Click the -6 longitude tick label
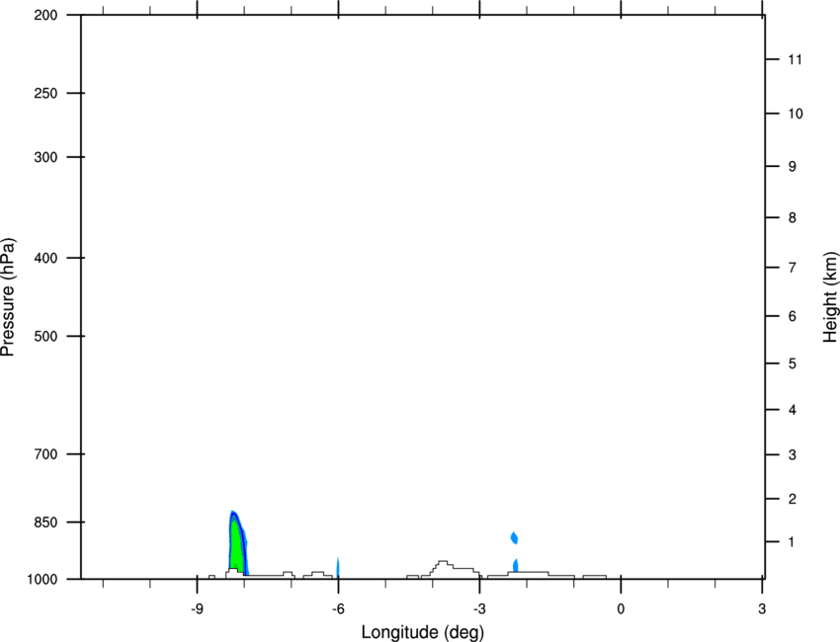The image size is (840, 642). (x=338, y=608)
